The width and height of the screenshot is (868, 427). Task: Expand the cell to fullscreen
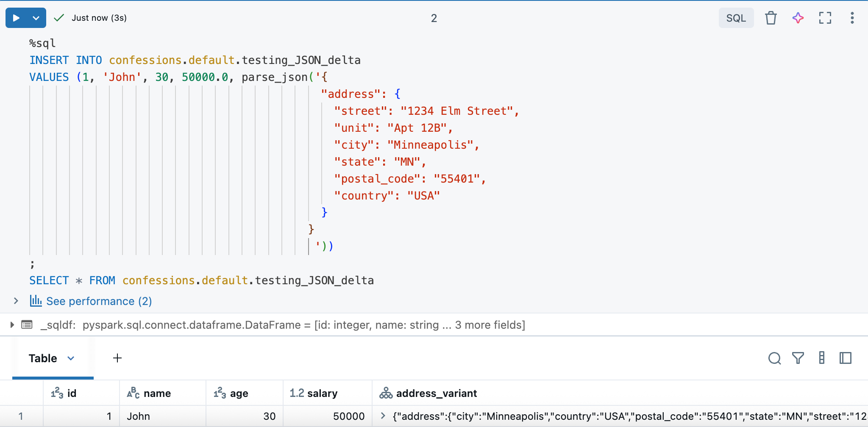825,17
